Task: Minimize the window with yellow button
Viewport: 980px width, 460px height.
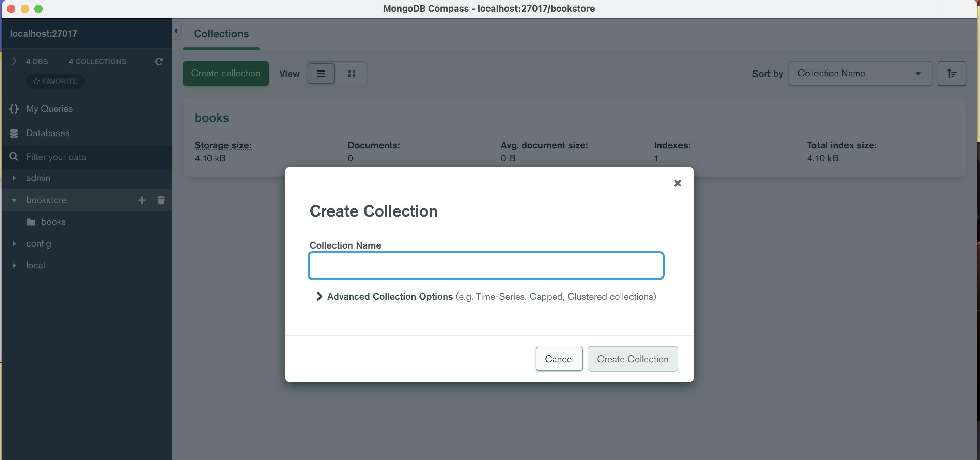Action: (x=25, y=9)
